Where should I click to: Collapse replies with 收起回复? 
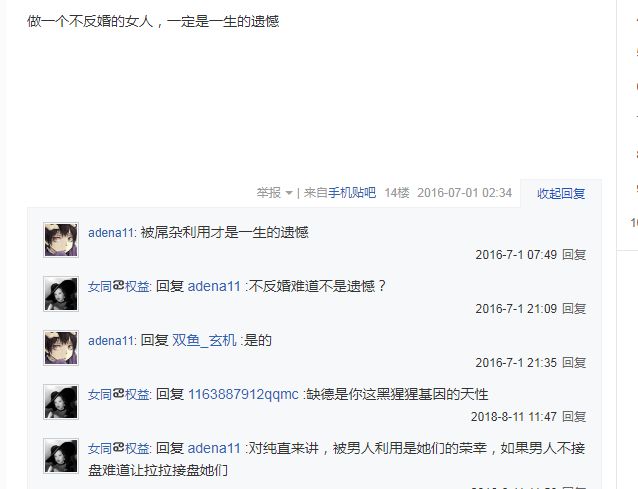point(561,193)
